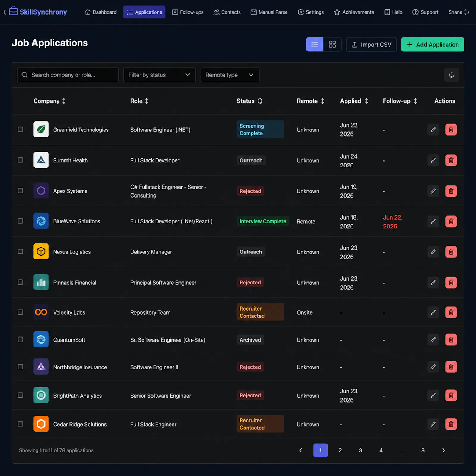Switch to list view layout
Viewport: 476px width, 476px height.
[314, 44]
